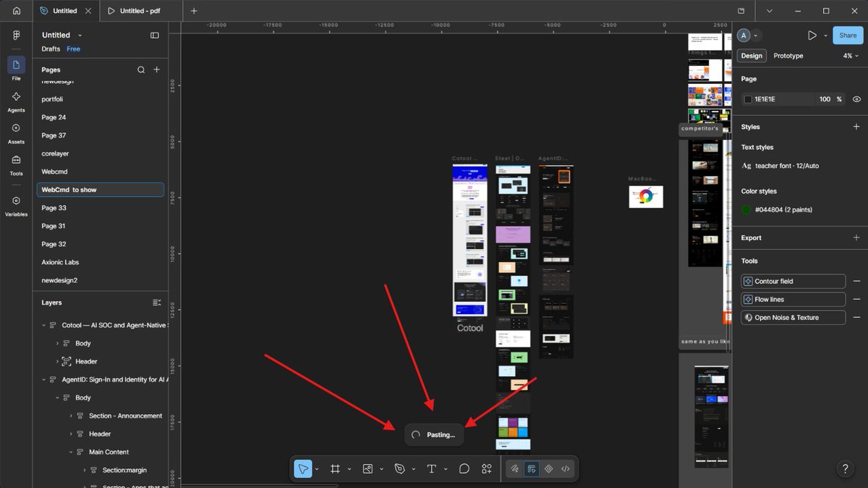Select the Move tool in bottom toolbar
This screenshot has height=488, width=868.
[303, 469]
